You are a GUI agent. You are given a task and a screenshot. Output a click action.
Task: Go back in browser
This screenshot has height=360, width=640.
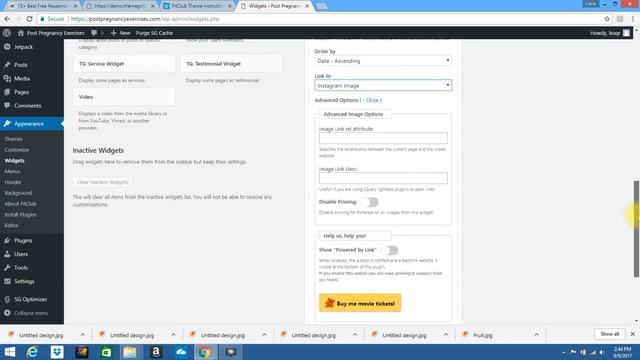(7, 19)
